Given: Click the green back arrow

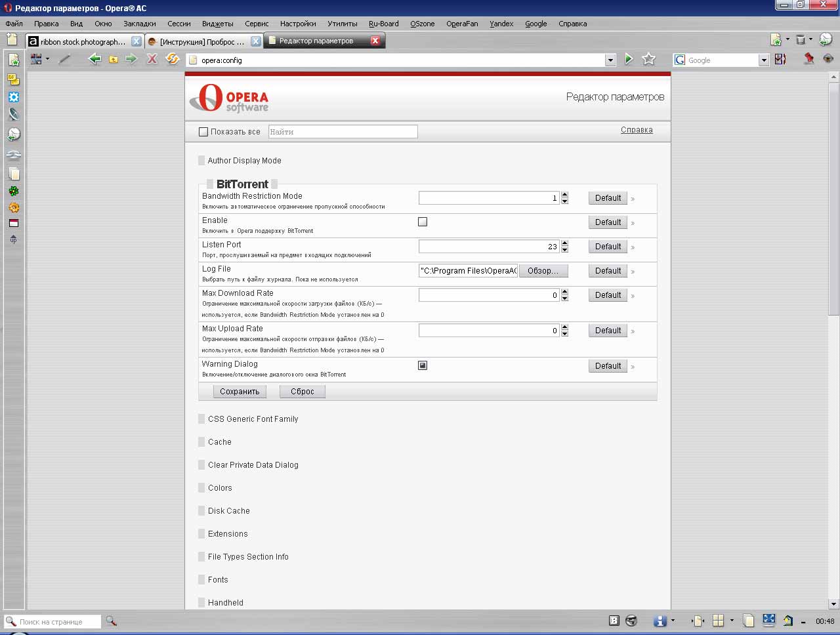Looking at the screenshot, I should [x=94, y=59].
